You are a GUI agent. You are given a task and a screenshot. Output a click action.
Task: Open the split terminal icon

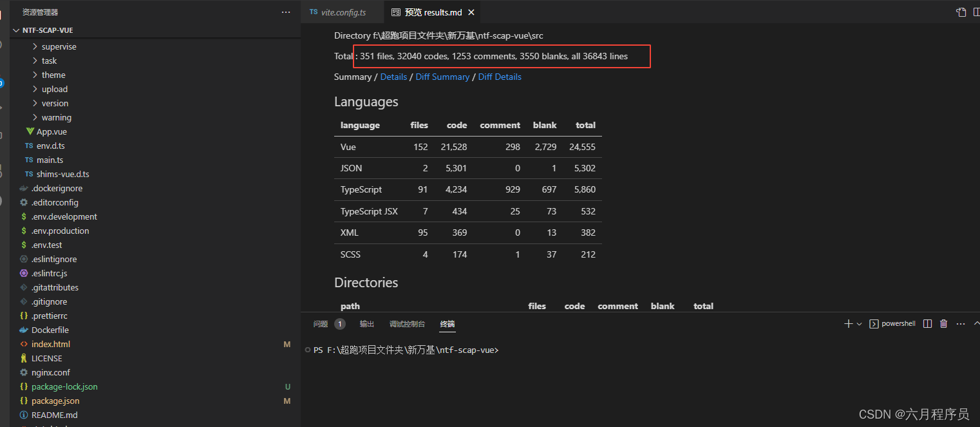pyautogui.click(x=927, y=323)
